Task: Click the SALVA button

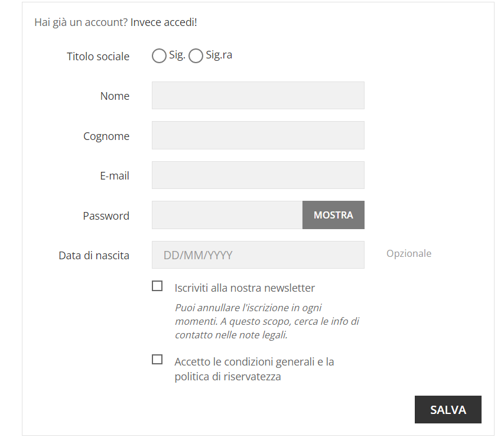Action: pos(448,410)
